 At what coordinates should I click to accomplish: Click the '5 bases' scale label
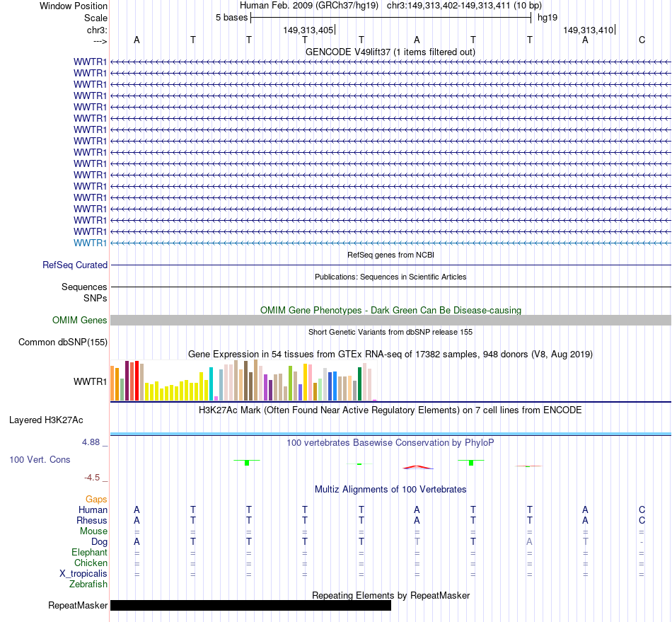231,18
